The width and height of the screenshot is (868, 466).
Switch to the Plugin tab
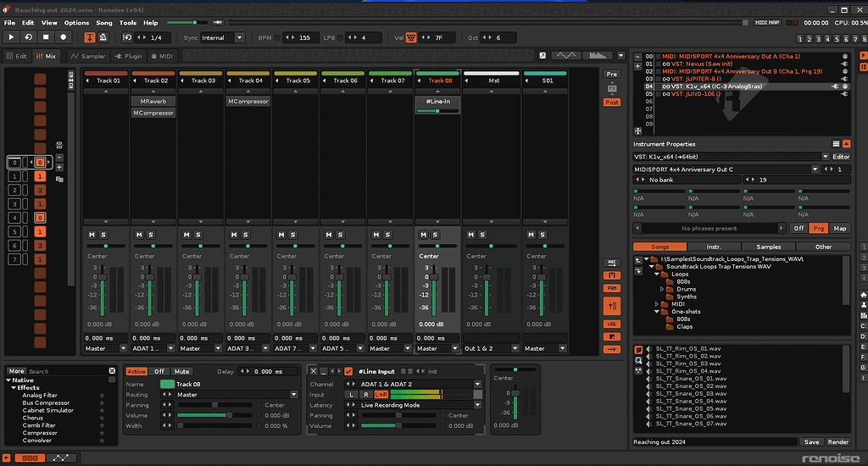pyautogui.click(x=129, y=56)
